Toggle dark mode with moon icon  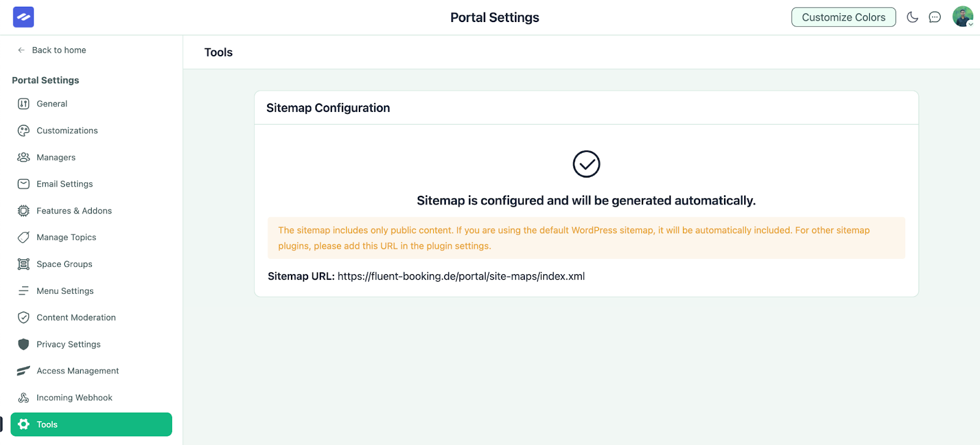click(x=912, y=17)
